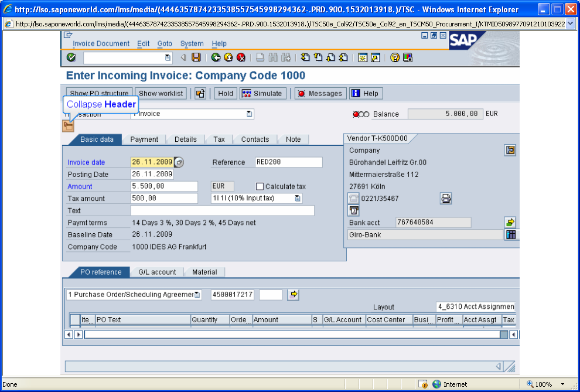Click the Tax amount input field
The image size is (580, 392).
coord(164,198)
